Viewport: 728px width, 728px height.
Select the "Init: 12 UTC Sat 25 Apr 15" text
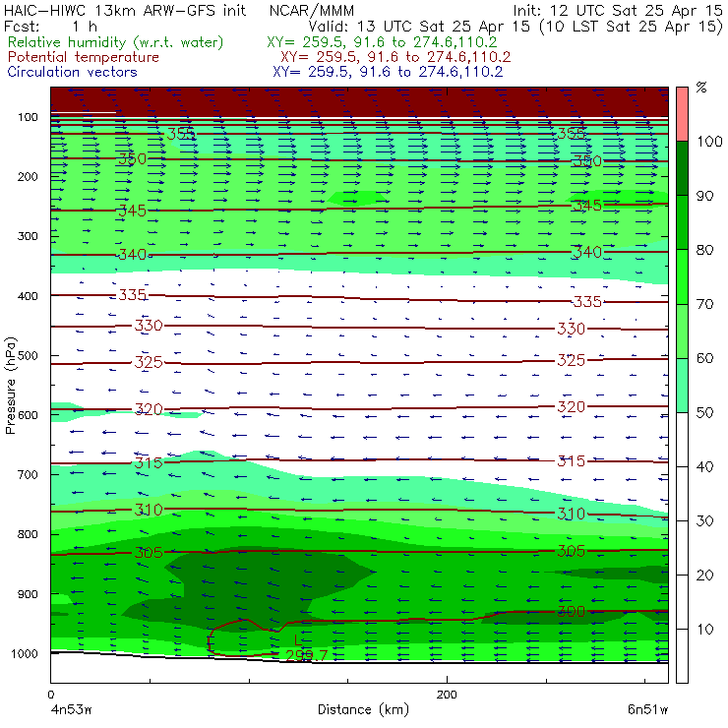click(x=618, y=10)
